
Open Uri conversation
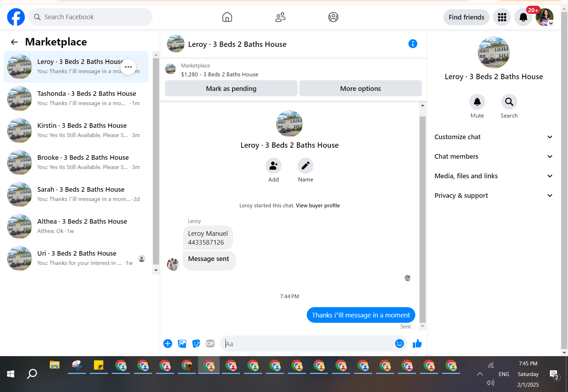click(x=76, y=258)
